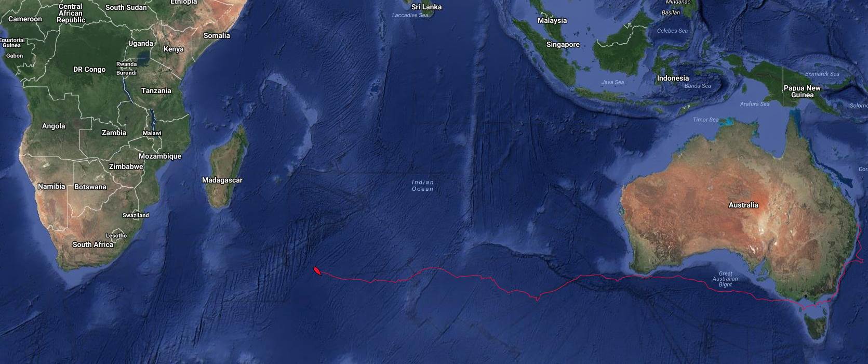Select the Malaysia label
The image size is (868, 364).
click(x=552, y=21)
